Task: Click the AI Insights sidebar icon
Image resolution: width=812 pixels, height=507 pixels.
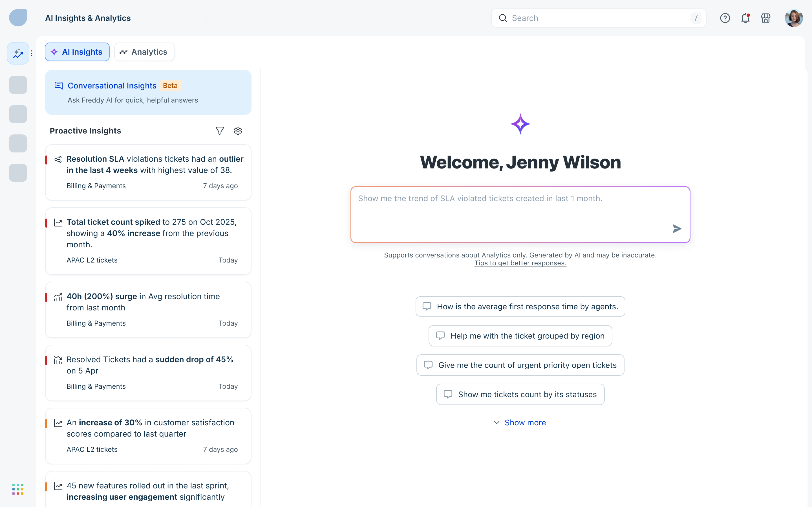Action: coord(18,53)
